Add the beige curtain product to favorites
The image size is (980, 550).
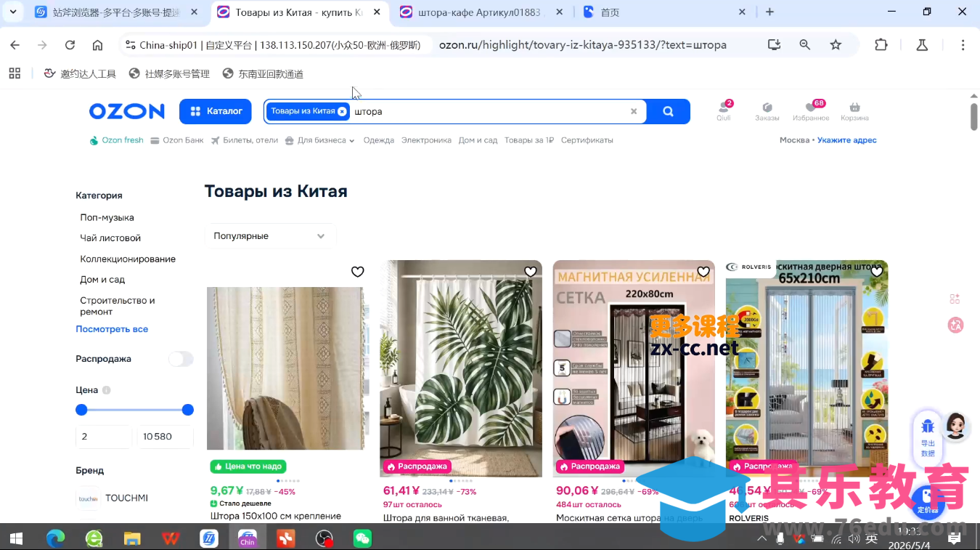[357, 272]
